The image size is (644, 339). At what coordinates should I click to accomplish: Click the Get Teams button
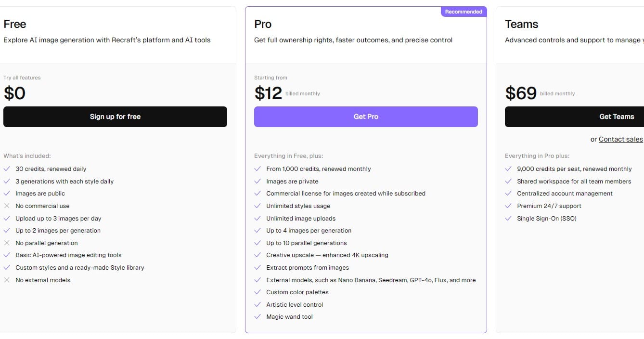pyautogui.click(x=616, y=117)
